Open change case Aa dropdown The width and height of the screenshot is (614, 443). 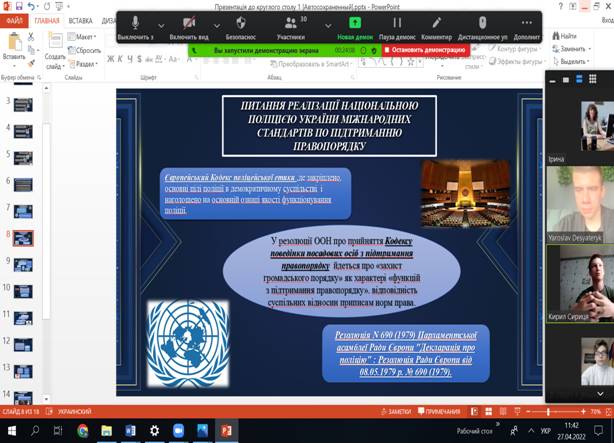coord(173,59)
